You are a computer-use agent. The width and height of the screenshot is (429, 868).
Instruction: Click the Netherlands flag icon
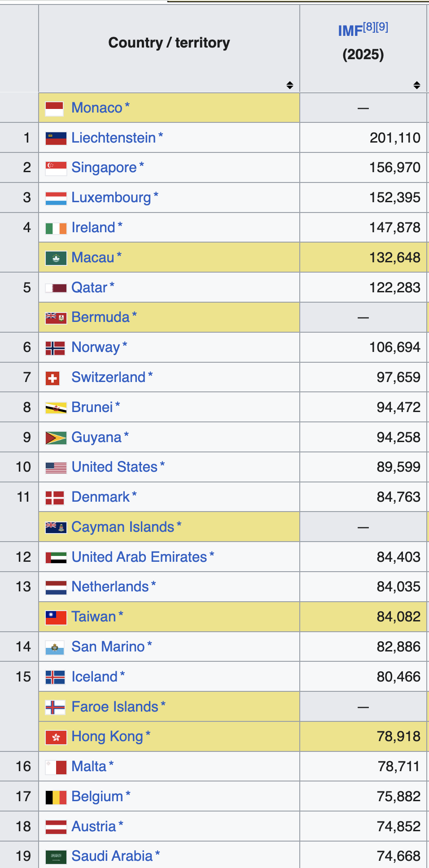(x=56, y=587)
